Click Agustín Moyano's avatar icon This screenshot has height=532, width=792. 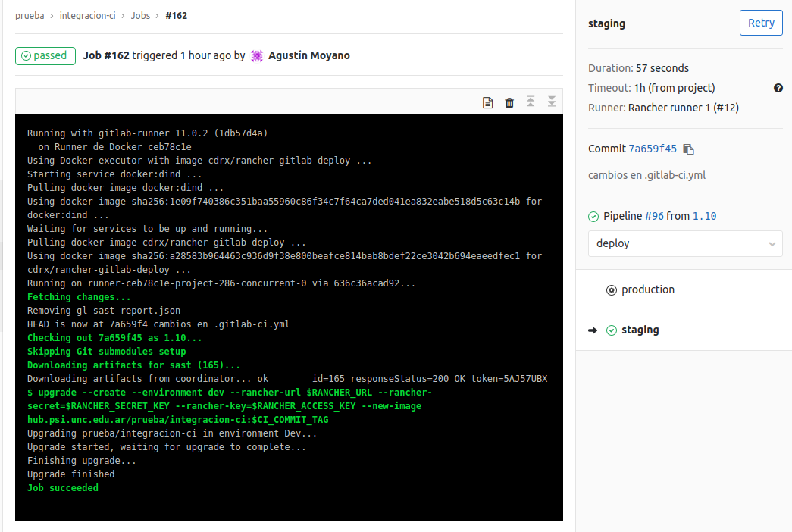257,55
